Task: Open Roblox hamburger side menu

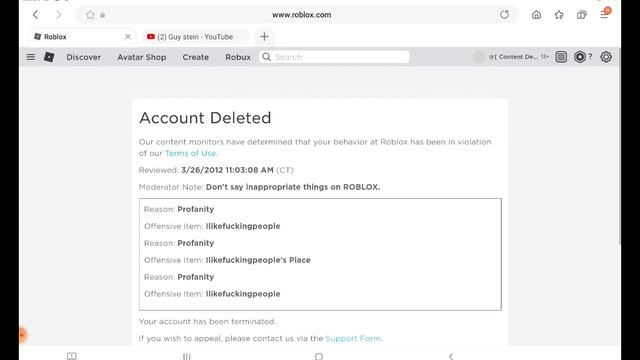Action: tap(31, 57)
